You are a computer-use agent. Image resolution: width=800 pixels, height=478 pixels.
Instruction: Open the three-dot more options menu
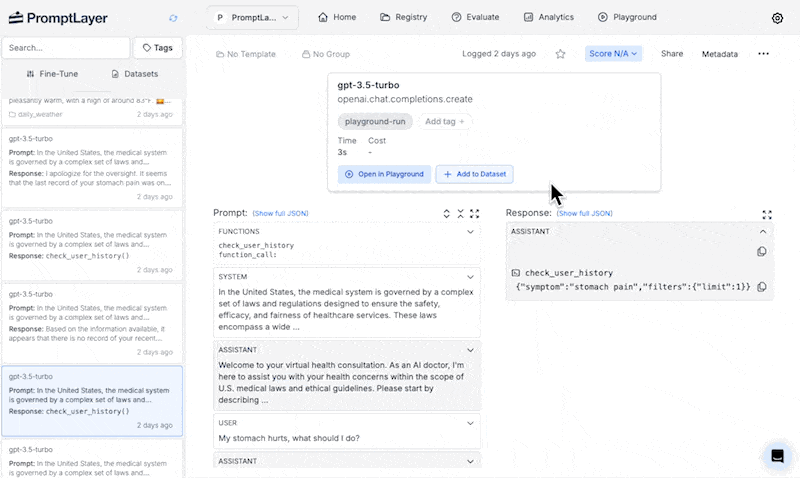click(x=763, y=54)
